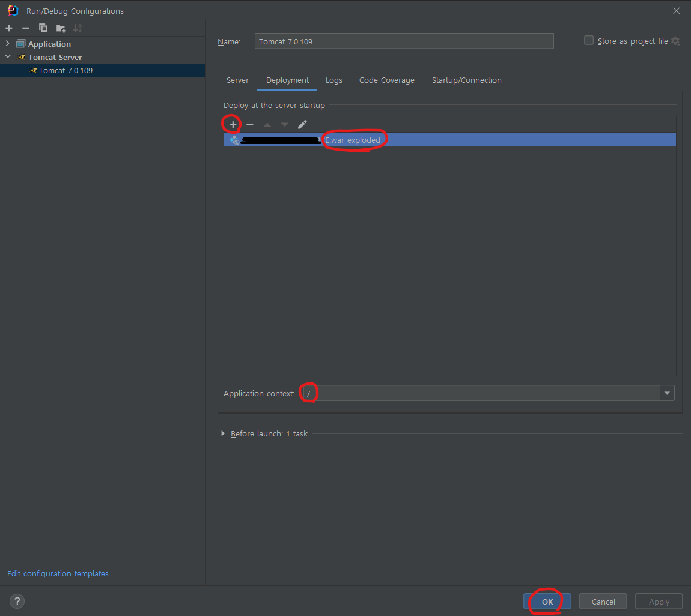
Task: Enable Store as project file checkbox
Action: click(x=589, y=40)
